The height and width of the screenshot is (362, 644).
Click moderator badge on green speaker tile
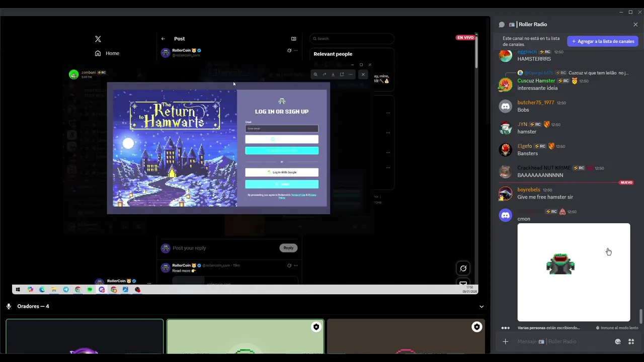point(316,327)
